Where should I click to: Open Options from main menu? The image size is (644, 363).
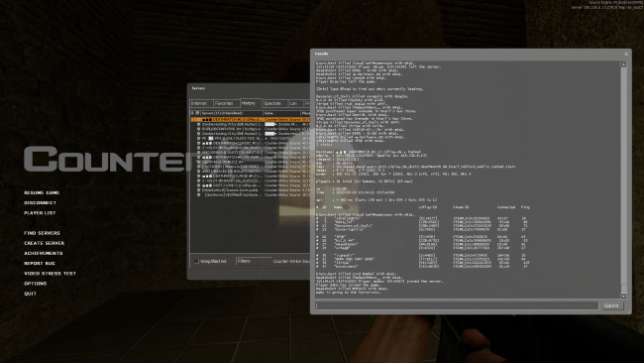tap(36, 284)
